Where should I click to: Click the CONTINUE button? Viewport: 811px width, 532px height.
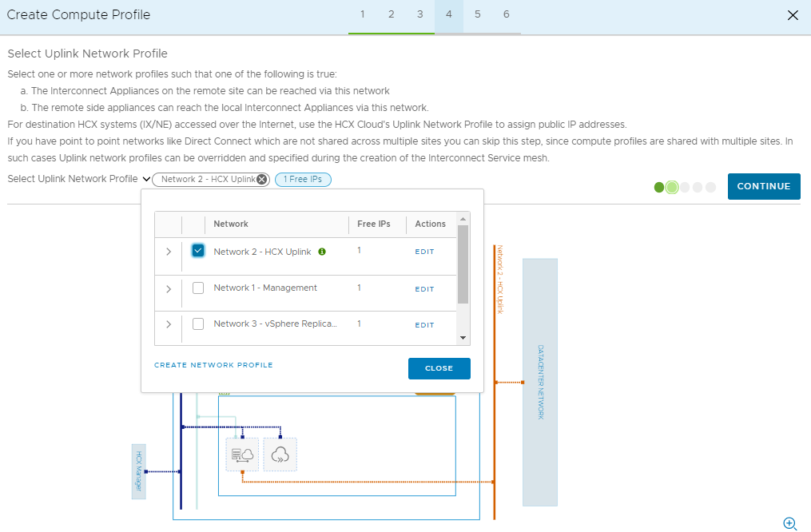pyautogui.click(x=764, y=186)
